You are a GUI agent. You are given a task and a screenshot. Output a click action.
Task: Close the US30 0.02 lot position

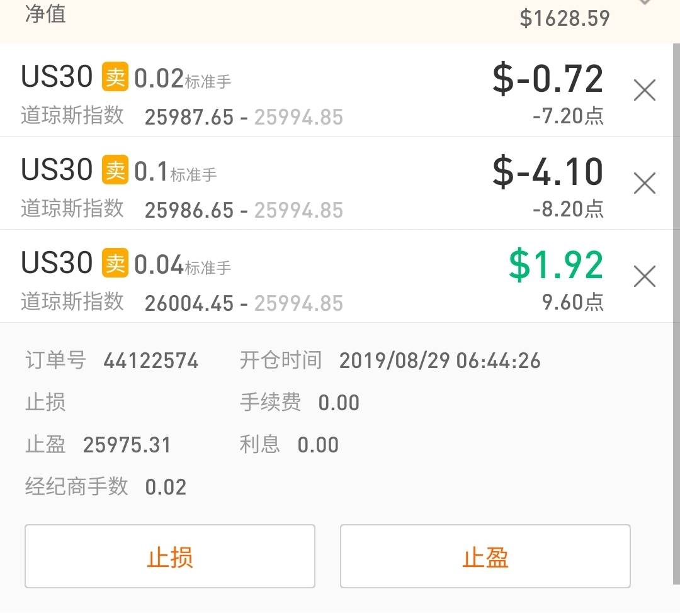pos(644,91)
